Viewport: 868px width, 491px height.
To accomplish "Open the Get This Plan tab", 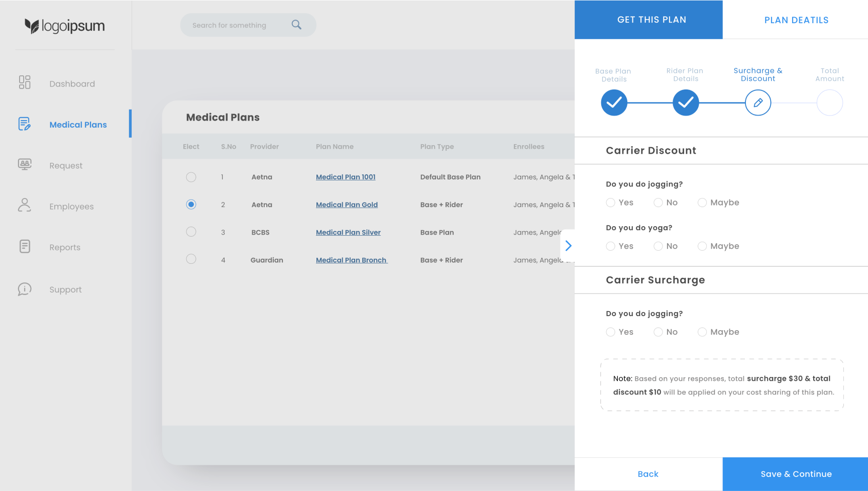I will (x=651, y=20).
